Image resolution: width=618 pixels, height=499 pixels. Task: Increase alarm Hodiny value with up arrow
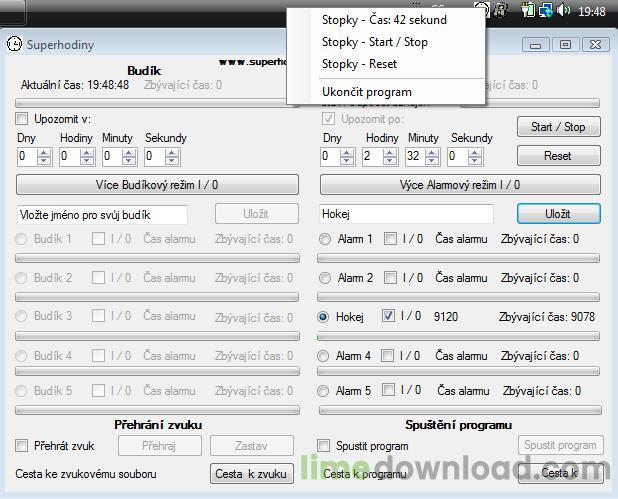pos(389,152)
